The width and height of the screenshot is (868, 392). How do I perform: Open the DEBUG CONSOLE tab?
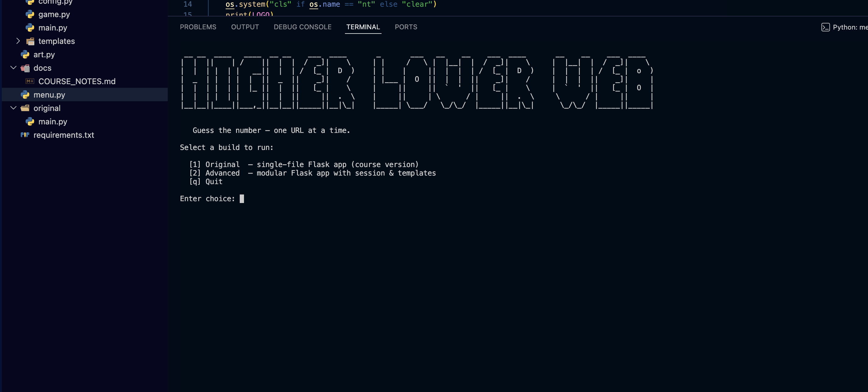[303, 27]
